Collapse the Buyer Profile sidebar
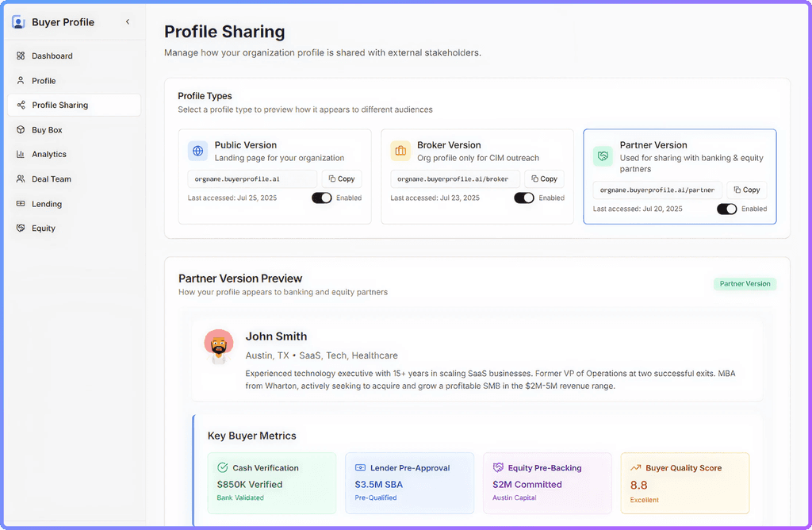 pyautogui.click(x=128, y=22)
